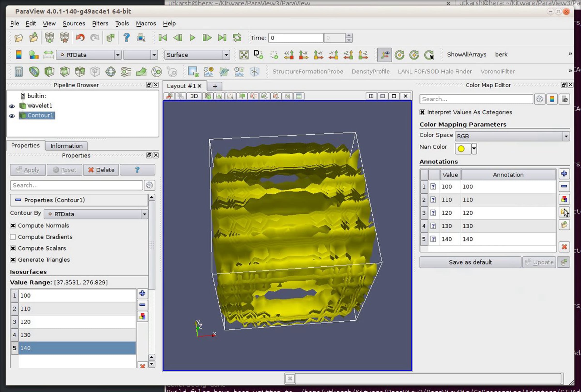581x392 pixels.
Task: Play the animation
Action: pyautogui.click(x=192, y=38)
